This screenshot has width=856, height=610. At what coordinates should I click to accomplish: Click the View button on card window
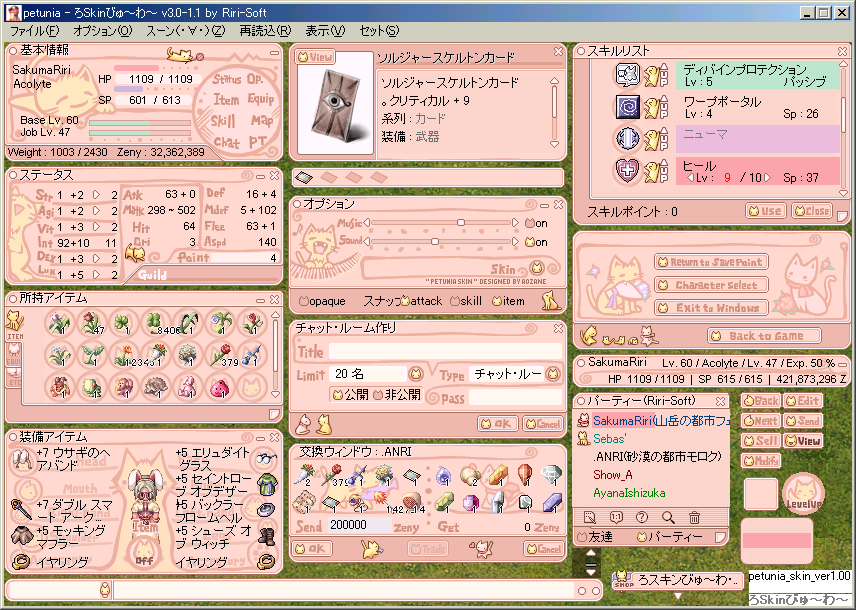tap(315, 57)
